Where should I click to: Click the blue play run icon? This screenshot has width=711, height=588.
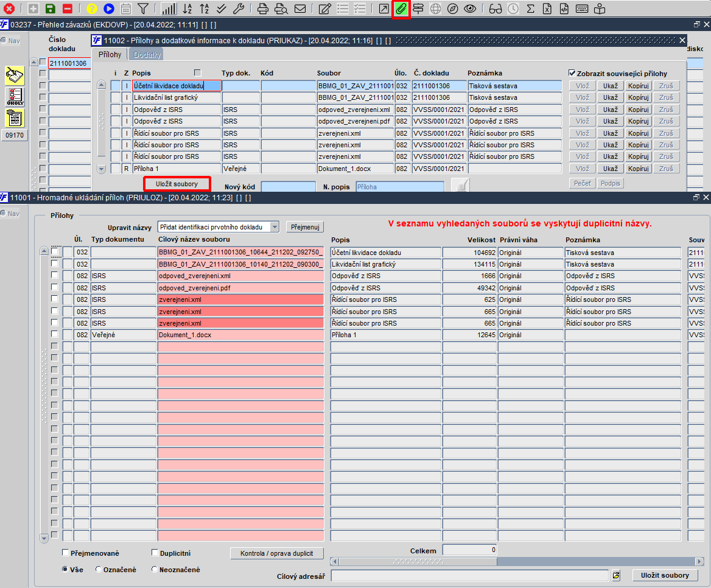point(109,9)
